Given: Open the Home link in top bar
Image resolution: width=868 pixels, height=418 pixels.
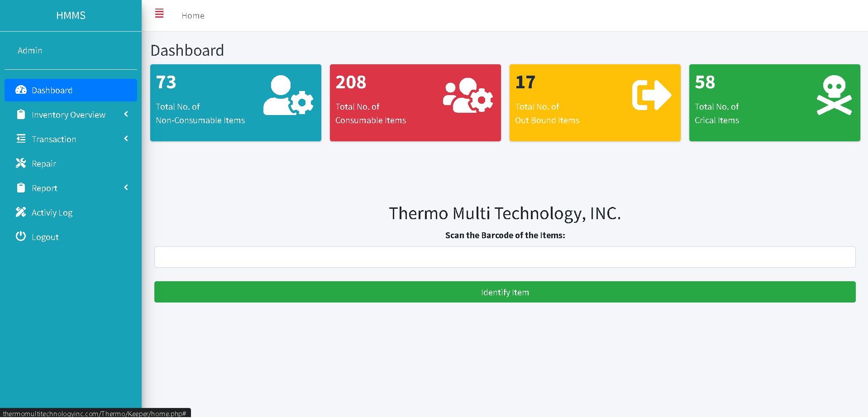Looking at the screenshot, I should tap(193, 16).
